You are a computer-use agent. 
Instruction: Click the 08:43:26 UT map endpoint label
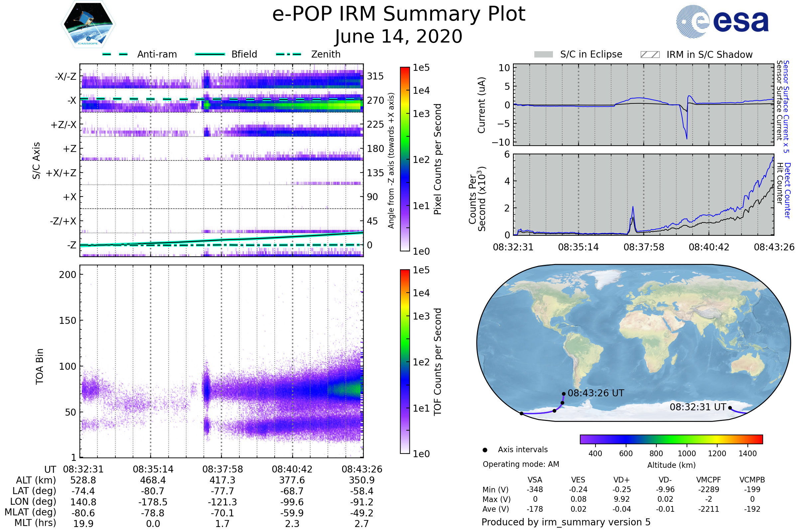pyautogui.click(x=596, y=393)
